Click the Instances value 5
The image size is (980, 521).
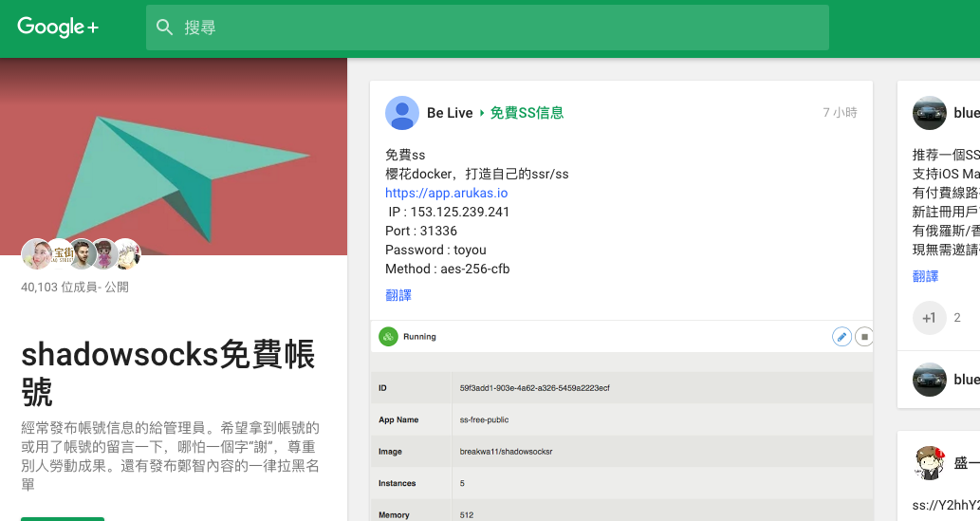[463, 483]
